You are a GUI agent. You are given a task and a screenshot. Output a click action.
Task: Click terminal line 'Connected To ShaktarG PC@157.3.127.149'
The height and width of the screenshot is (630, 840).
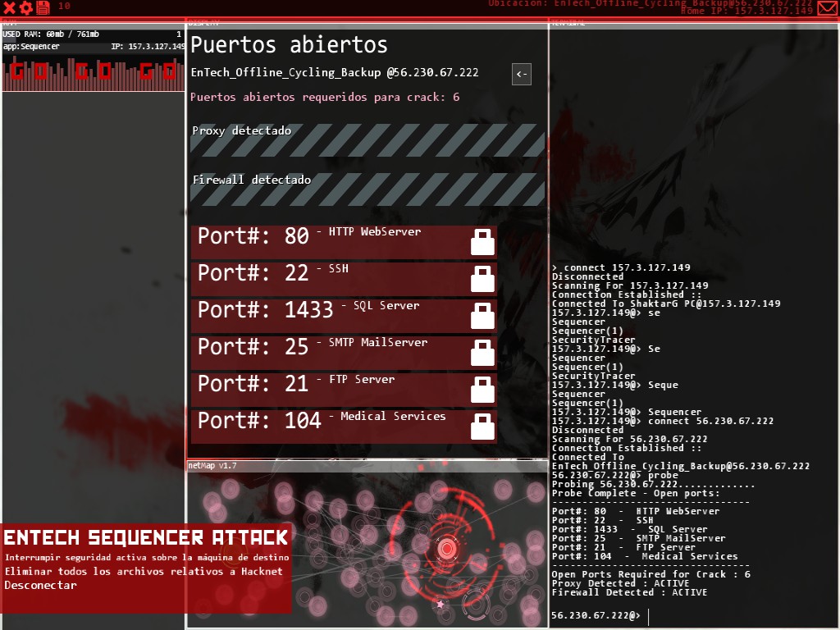pyautogui.click(x=666, y=304)
